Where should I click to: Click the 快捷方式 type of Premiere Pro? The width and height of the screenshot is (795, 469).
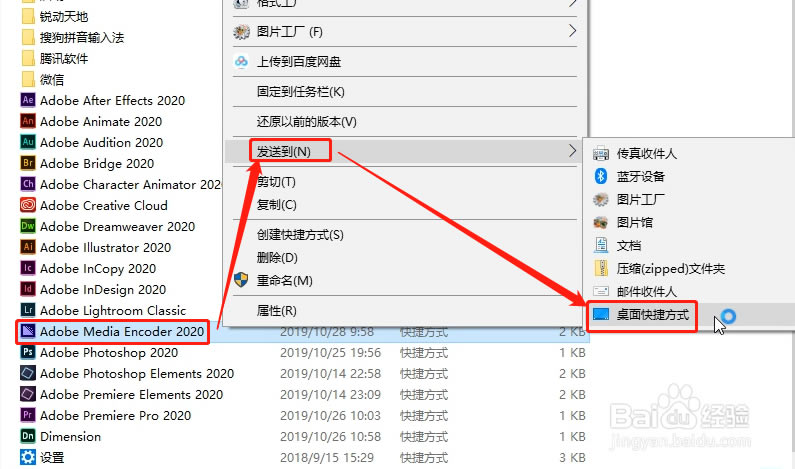424,416
